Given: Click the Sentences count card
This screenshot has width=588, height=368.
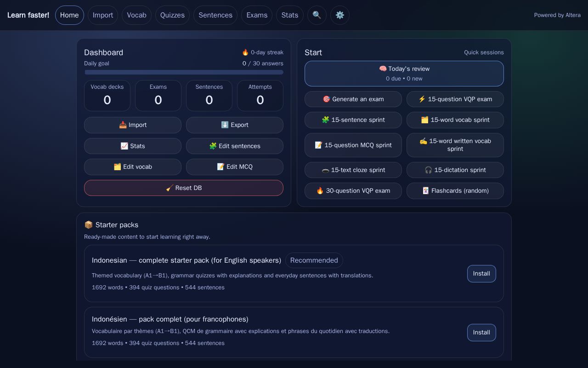Looking at the screenshot, I should [x=209, y=96].
